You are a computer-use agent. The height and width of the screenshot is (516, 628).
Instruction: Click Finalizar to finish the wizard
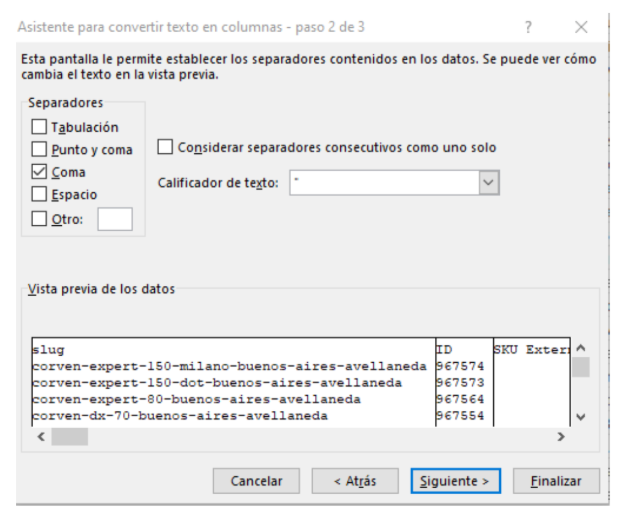coord(556,481)
